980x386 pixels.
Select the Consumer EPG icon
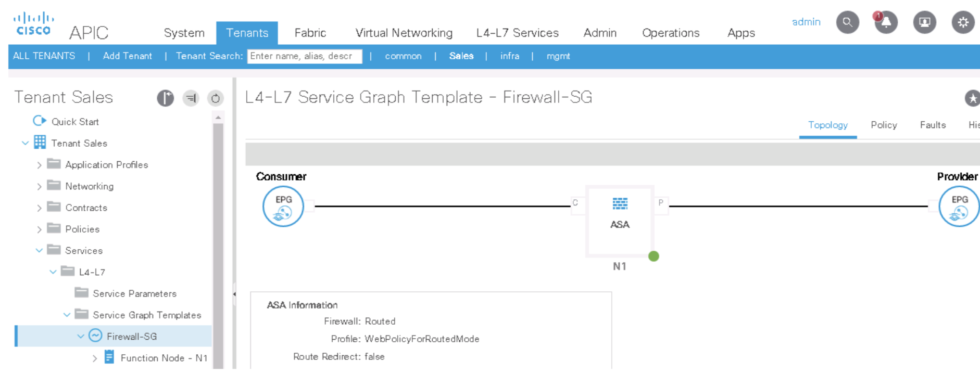[x=283, y=207]
